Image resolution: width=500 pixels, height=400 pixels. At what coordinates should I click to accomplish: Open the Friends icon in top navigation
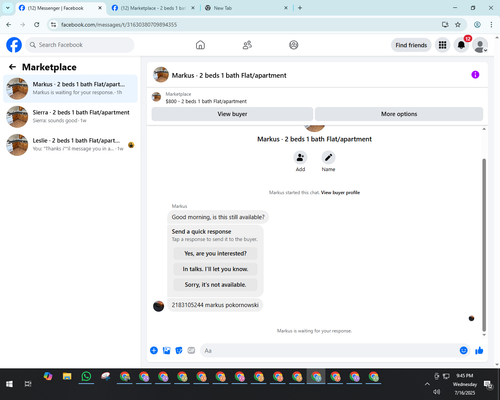[247, 45]
